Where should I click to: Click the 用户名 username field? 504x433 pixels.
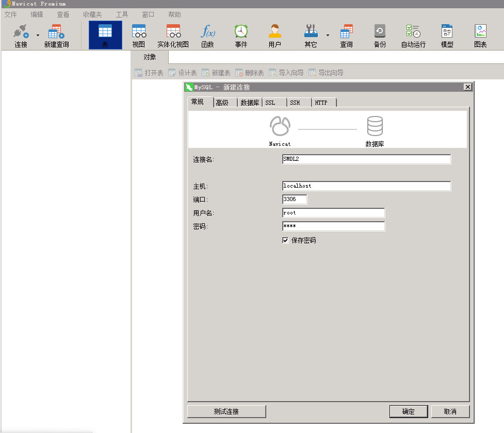click(333, 213)
